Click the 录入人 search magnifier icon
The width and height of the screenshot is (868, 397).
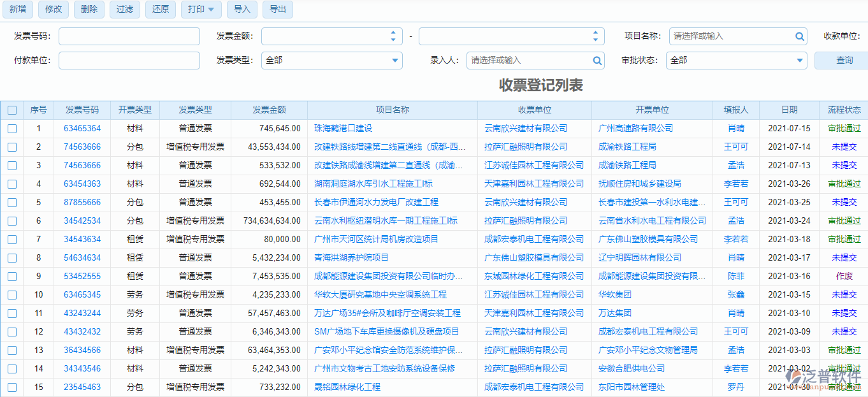click(597, 61)
